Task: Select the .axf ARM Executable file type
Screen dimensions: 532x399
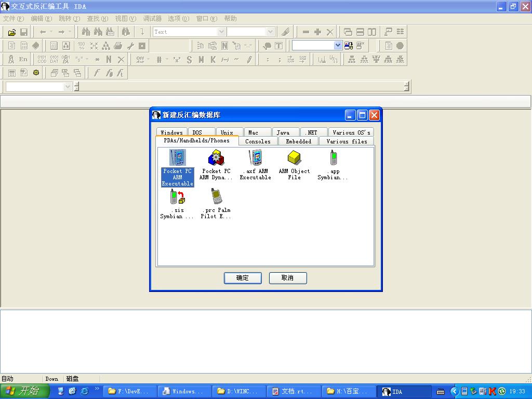Action: coord(256,165)
